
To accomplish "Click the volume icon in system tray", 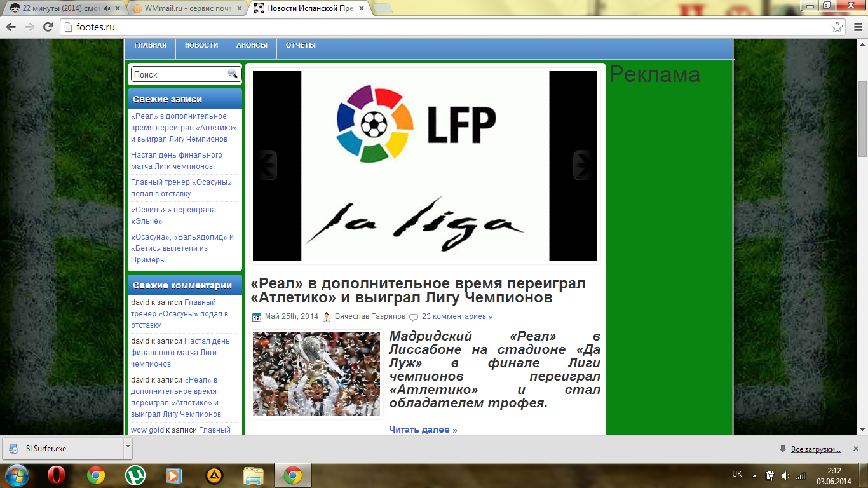I will 786,475.
